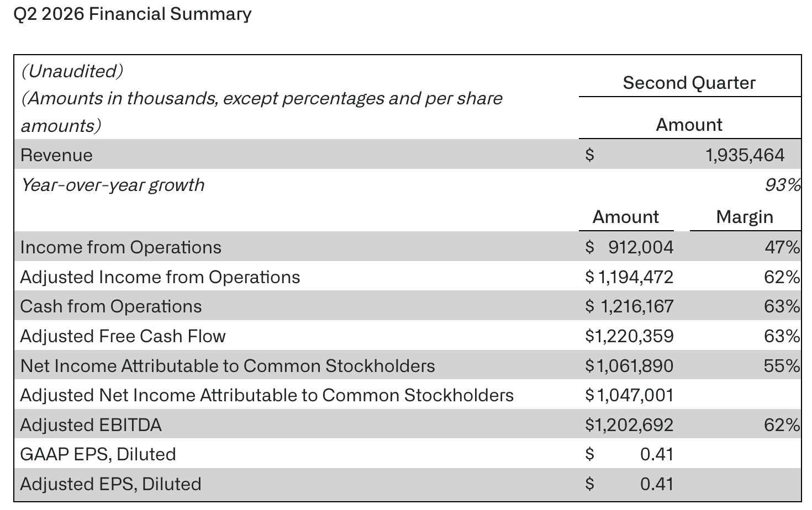The image size is (812, 510).
Task: Select the 1,216,167 cash amount
Action: click(636, 307)
